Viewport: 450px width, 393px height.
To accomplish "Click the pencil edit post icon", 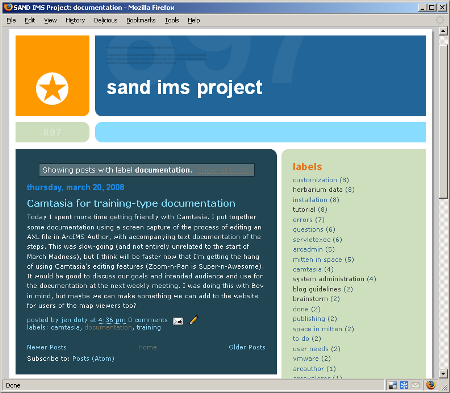I will [x=193, y=320].
